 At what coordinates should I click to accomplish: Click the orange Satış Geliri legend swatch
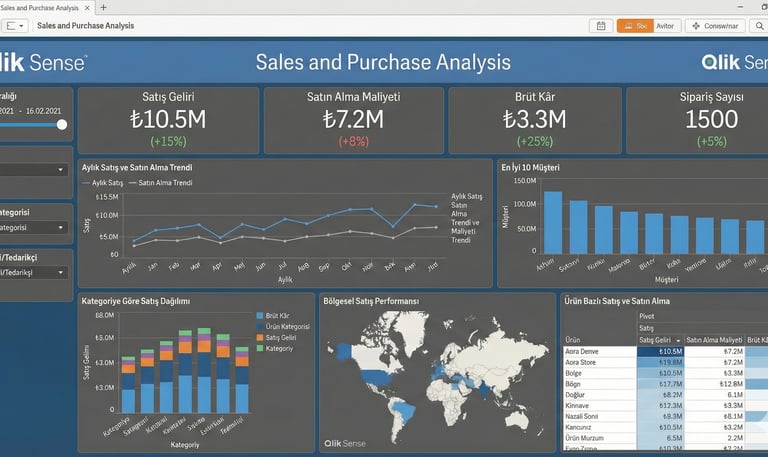pos(260,337)
